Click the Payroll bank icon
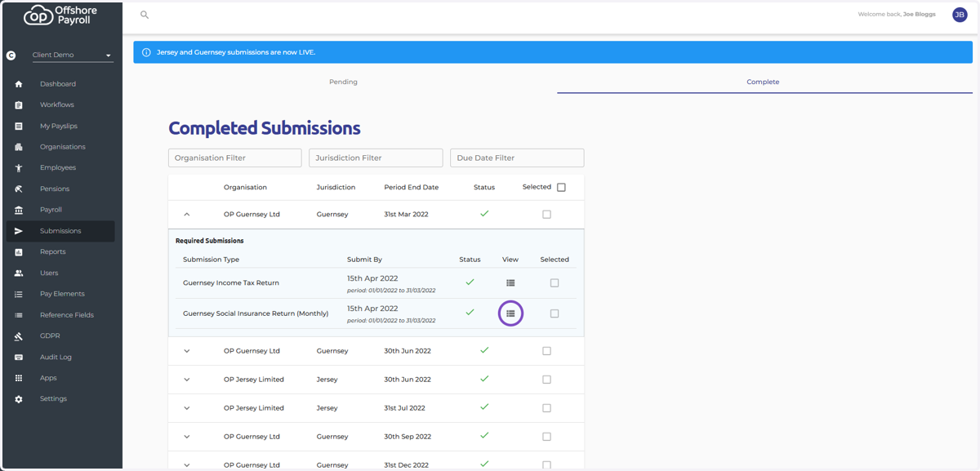Viewport: 980px width, 471px height. 19,210
